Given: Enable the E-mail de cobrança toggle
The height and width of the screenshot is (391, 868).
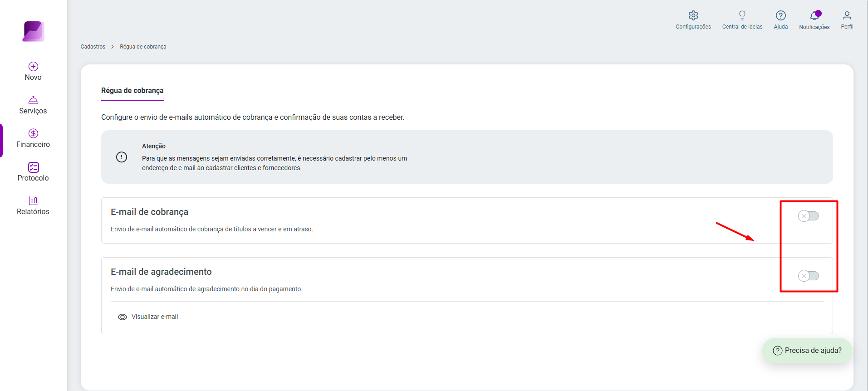Looking at the screenshot, I should (x=808, y=216).
